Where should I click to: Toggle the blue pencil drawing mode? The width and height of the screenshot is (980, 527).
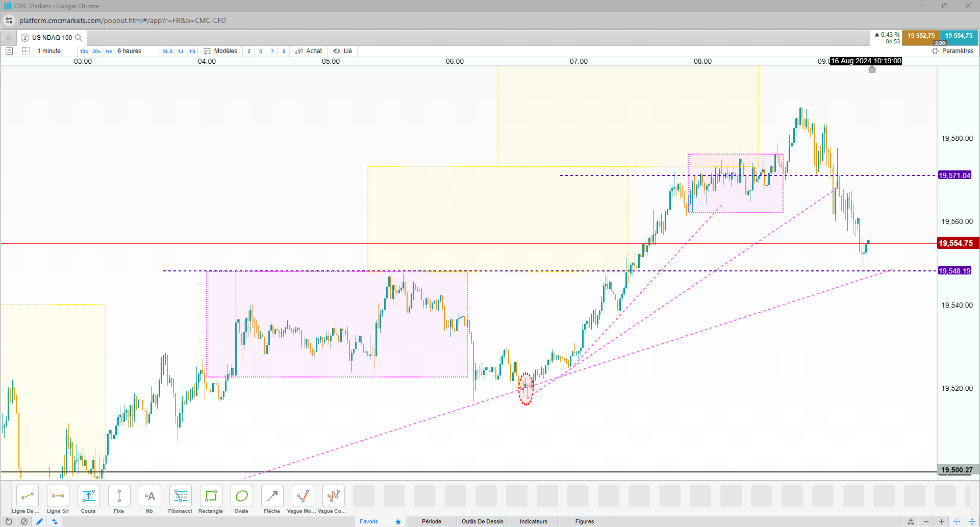pos(39,521)
